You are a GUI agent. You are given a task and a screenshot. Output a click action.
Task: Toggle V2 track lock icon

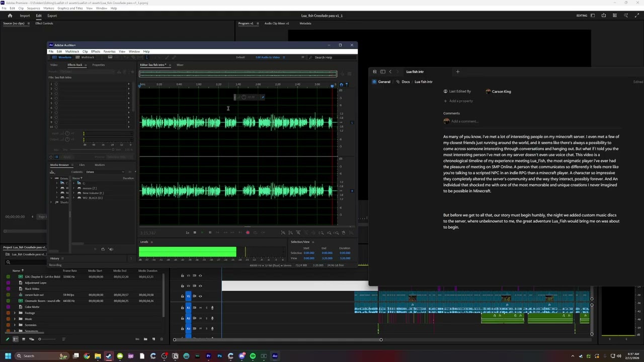click(x=183, y=286)
